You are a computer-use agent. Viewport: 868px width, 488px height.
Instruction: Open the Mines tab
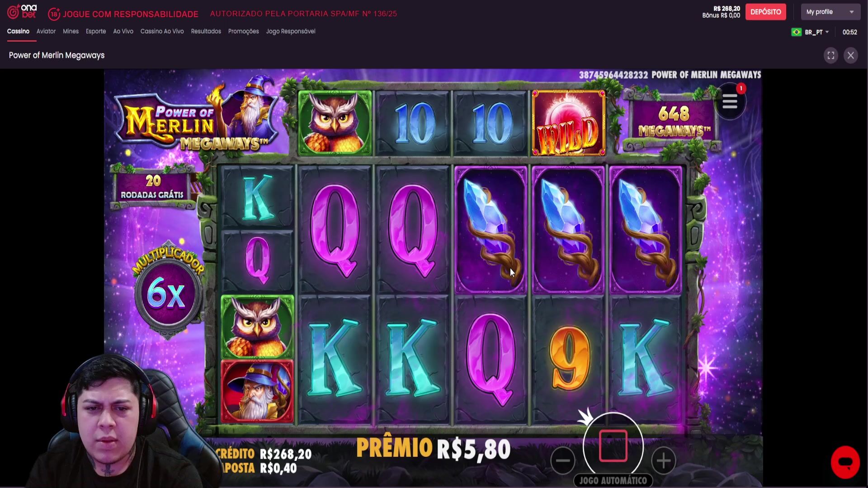coord(71,31)
